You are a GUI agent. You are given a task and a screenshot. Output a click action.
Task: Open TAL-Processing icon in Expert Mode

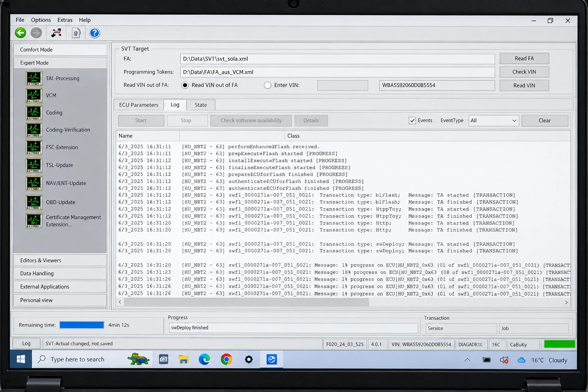point(34,78)
